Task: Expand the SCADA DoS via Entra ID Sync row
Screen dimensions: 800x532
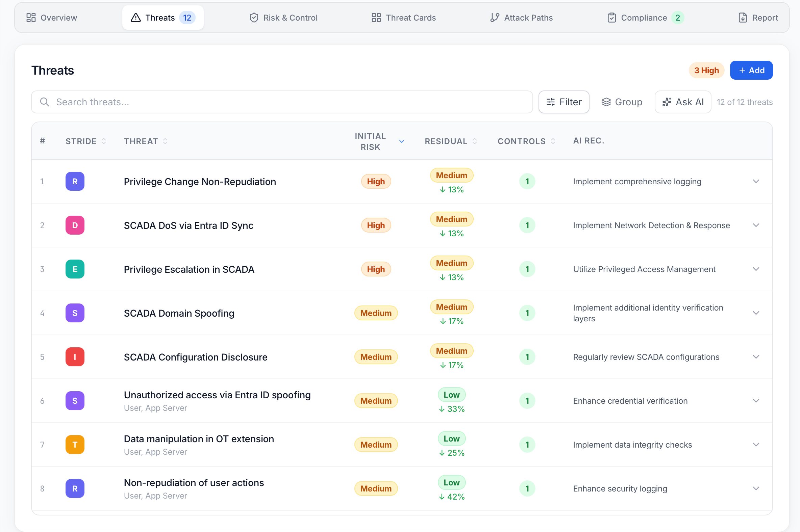Action: (x=756, y=225)
